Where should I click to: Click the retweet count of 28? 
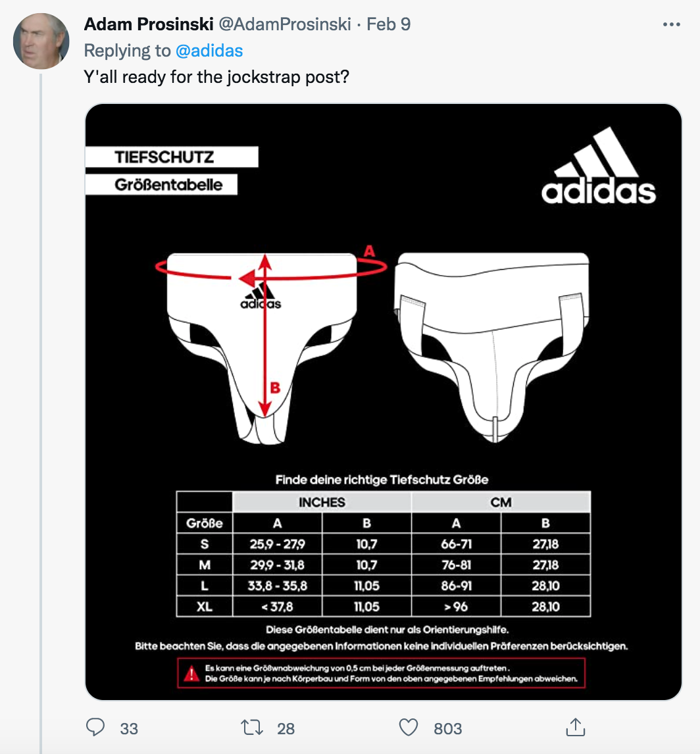click(286, 728)
